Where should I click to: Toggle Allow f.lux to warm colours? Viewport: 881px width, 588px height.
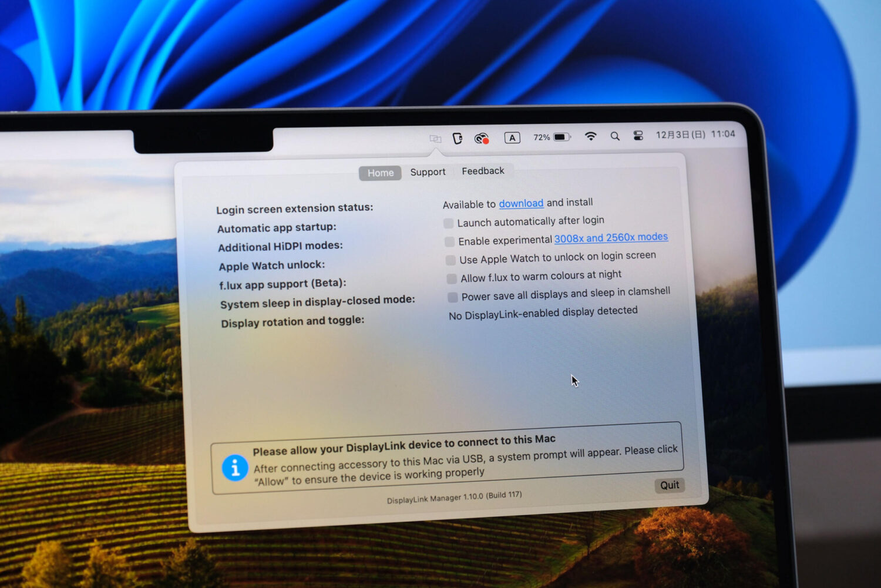pyautogui.click(x=452, y=278)
